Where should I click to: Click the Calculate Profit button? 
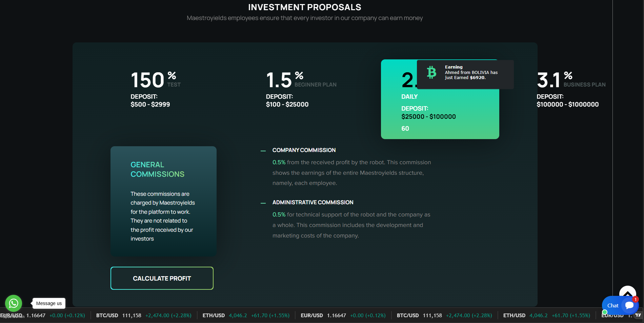click(x=162, y=278)
